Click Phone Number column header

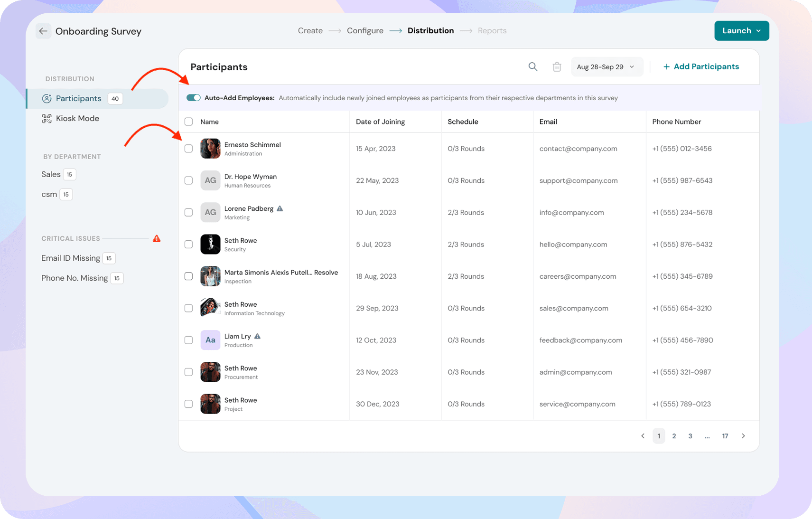pyautogui.click(x=676, y=122)
